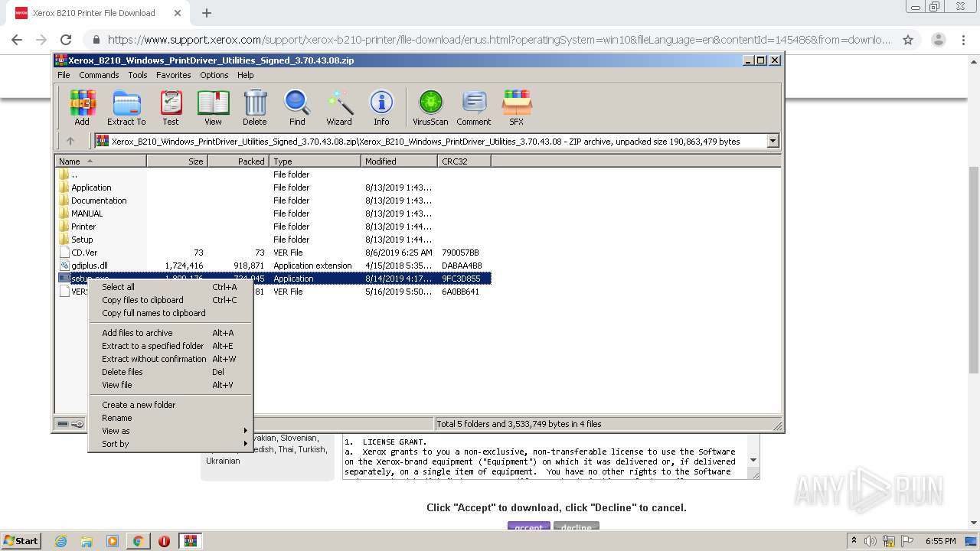Choose Add files to archive
The image size is (980, 551).
(x=170, y=333)
